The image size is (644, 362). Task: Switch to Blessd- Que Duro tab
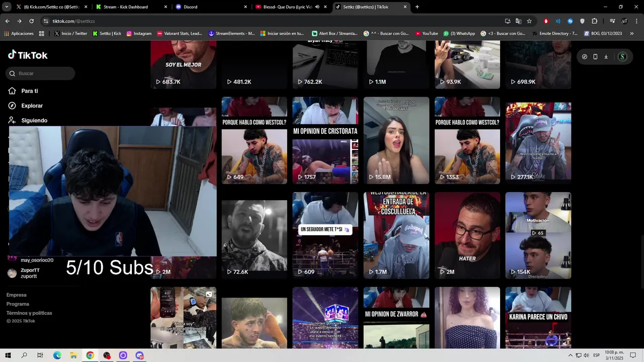point(290,7)
